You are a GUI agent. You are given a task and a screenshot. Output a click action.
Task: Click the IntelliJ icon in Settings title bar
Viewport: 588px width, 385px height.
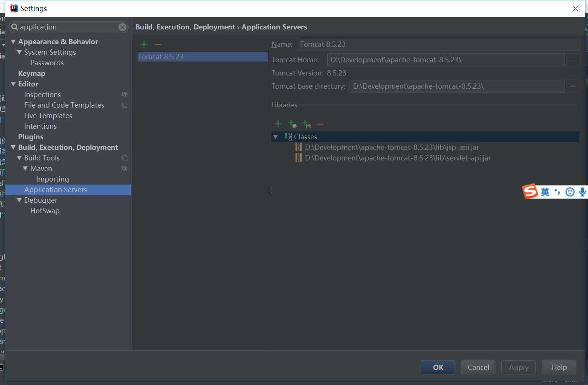14,8
